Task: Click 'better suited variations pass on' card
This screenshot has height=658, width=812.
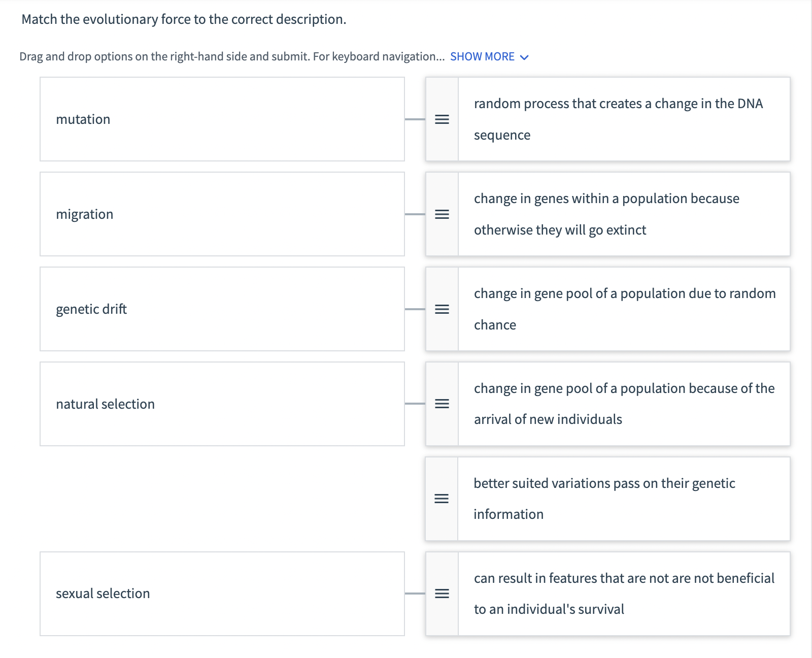Action: pos(623,499)
